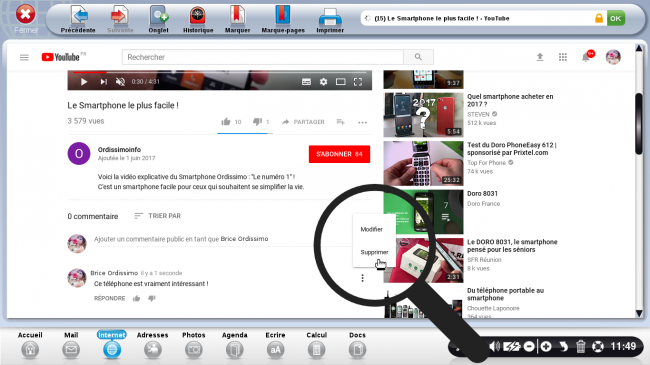Print the page with Imprimer
The height and width of the screenshot is (365, 650).
(x=330, y=19)
